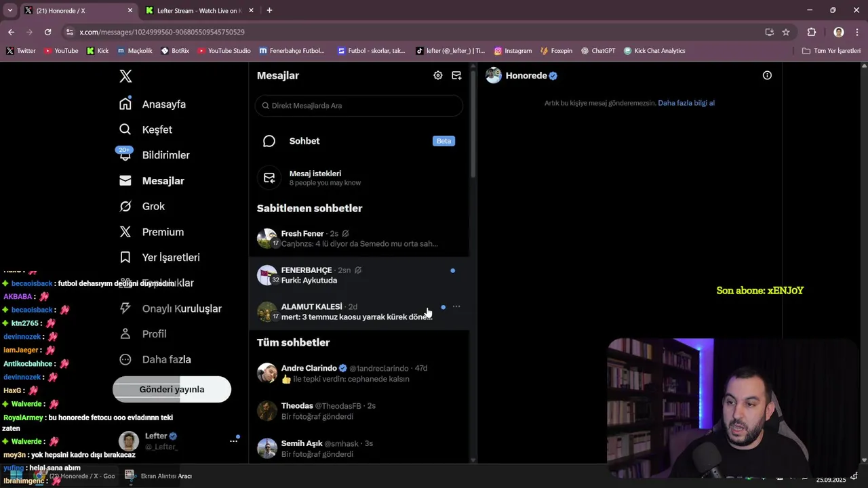Open Keşfet explore page
Image resolution: width=868 pixels, height=488 pixels.
click(146, 129)
